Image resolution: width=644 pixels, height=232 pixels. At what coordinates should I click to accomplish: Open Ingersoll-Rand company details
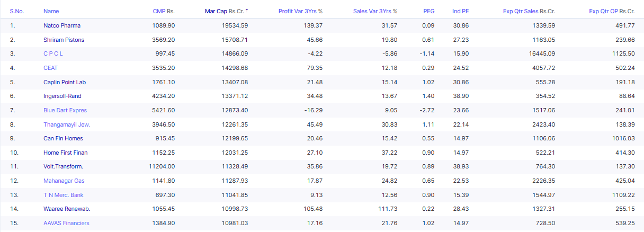[62, 96]
